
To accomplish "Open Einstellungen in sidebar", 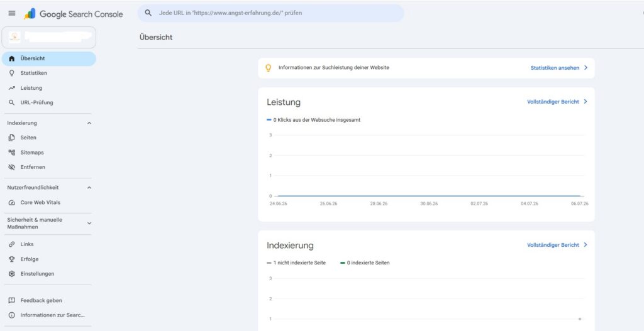I will pos(49,274).
